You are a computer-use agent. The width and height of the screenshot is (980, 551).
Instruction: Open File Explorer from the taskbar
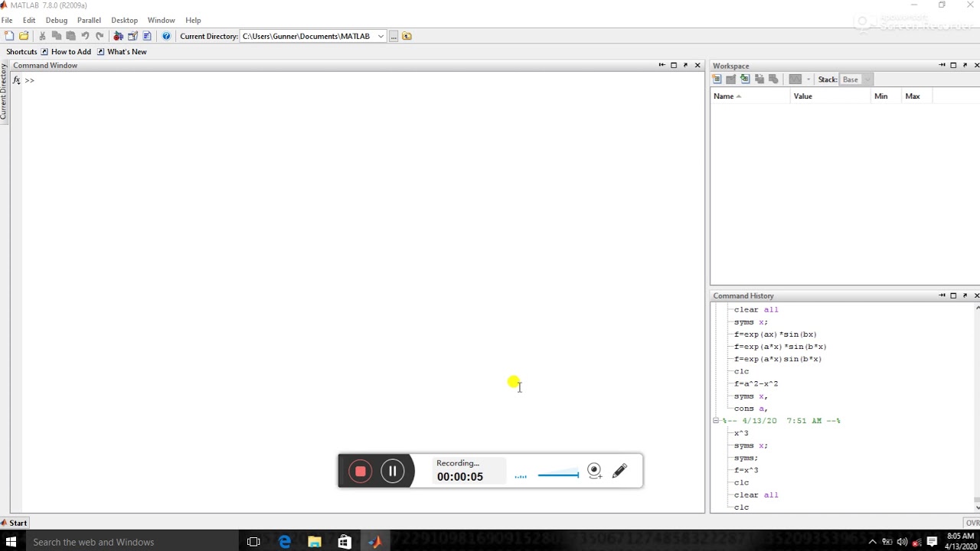tap(315, 542)
